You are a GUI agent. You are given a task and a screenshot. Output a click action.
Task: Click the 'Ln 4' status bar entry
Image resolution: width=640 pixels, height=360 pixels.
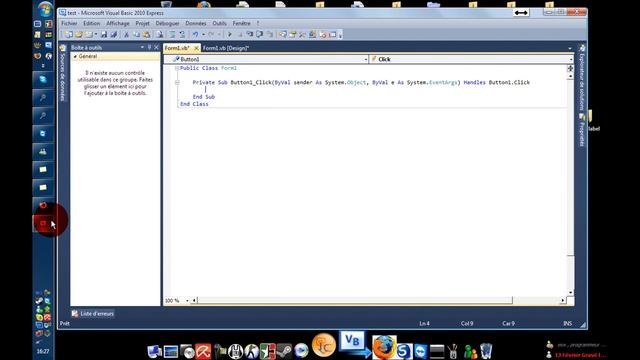[x=424, y=323]
